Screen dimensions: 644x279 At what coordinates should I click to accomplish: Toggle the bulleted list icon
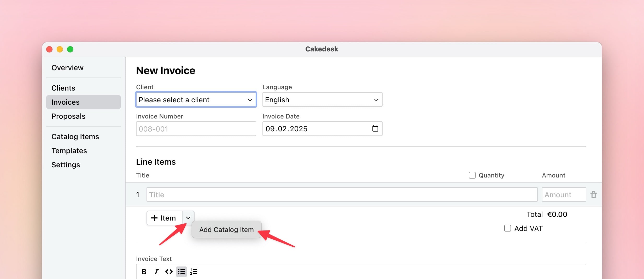click(x=181, y=272)
